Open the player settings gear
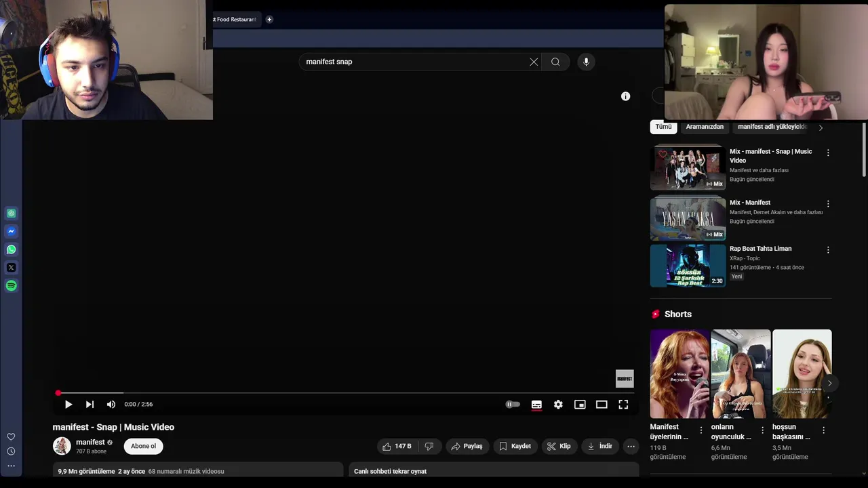This screenshot has height=488, width=868. [x=558, y=405]
